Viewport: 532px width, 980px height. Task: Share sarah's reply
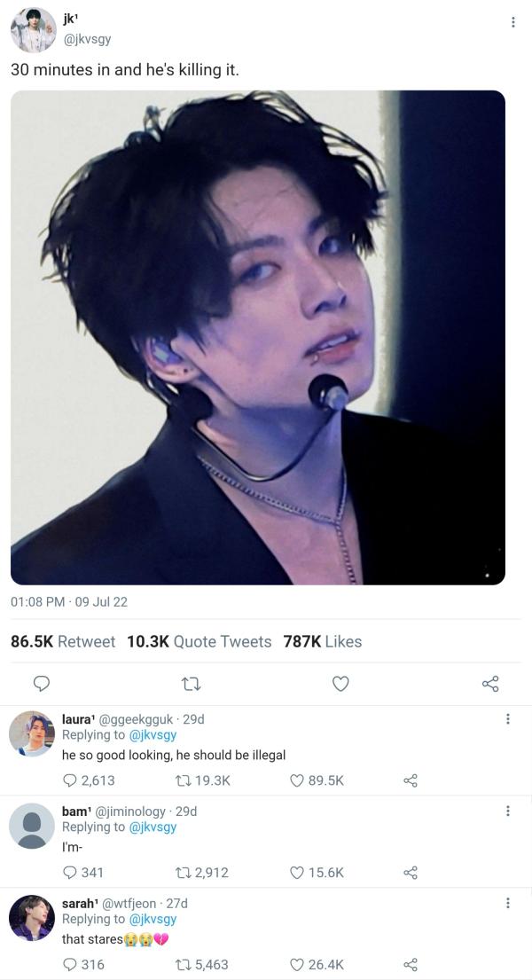[410, 965]
